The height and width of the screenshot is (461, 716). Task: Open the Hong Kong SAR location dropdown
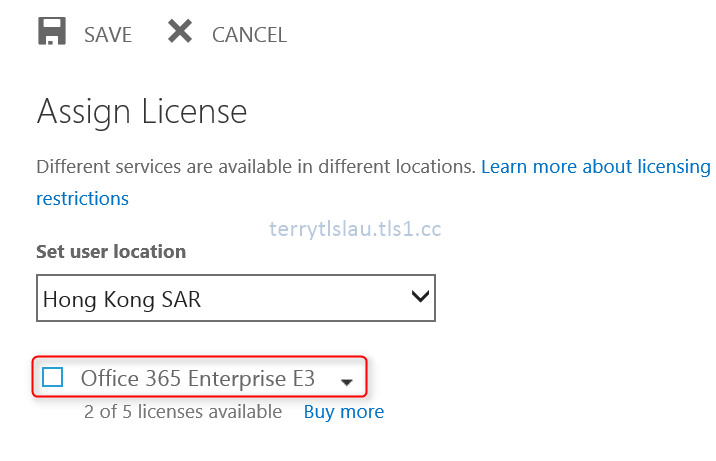[236, 298]
